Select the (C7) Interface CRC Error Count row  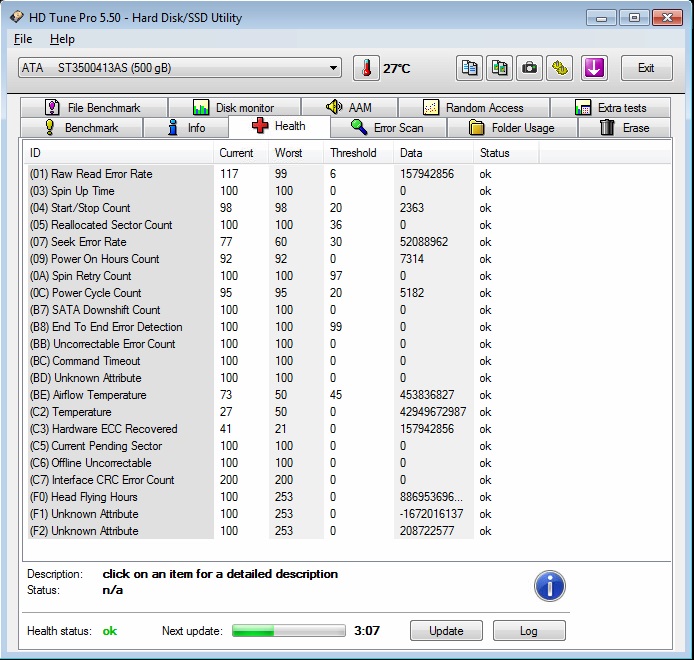click(283, 480)
